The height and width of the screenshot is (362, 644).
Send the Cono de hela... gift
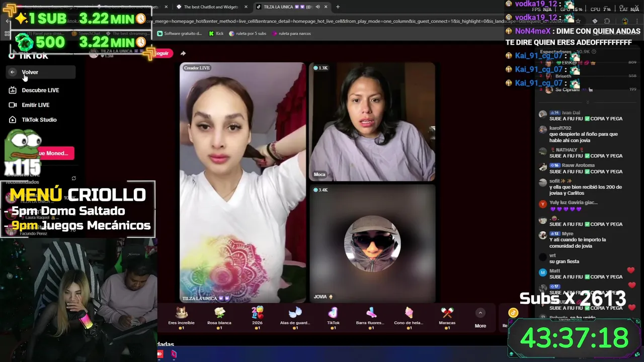tap(409, 318)
